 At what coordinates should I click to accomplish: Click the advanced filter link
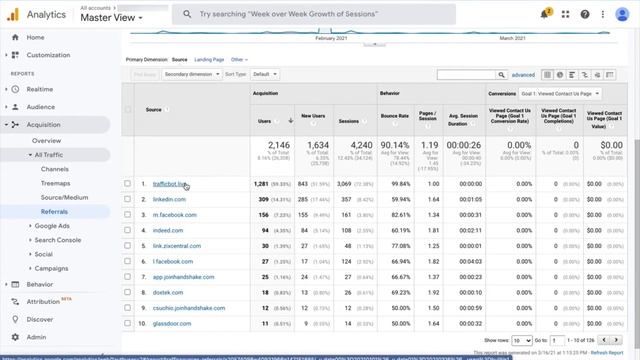pos(523,75)
